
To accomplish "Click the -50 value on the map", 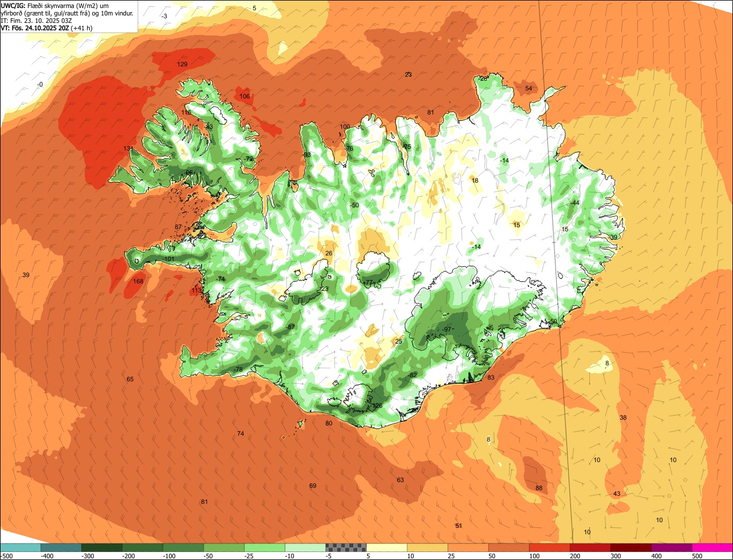I will pyautogui.click(x=354, y=205).
